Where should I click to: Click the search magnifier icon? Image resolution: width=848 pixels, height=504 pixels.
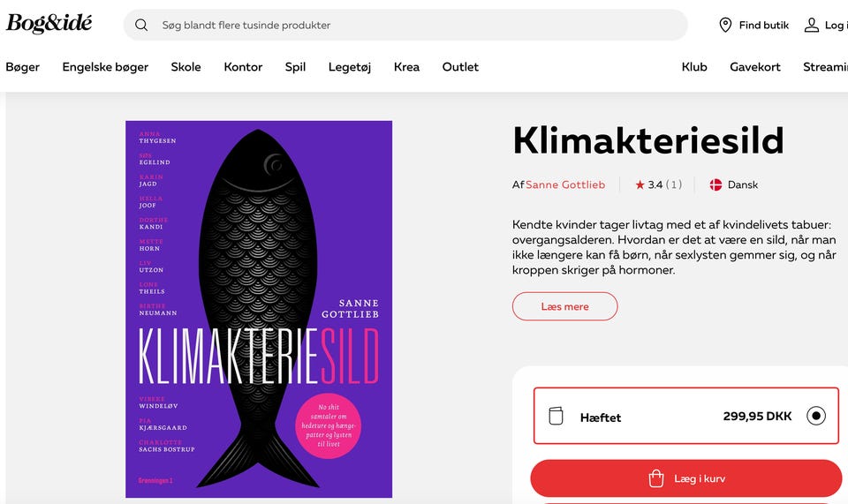tap(141, 25)
